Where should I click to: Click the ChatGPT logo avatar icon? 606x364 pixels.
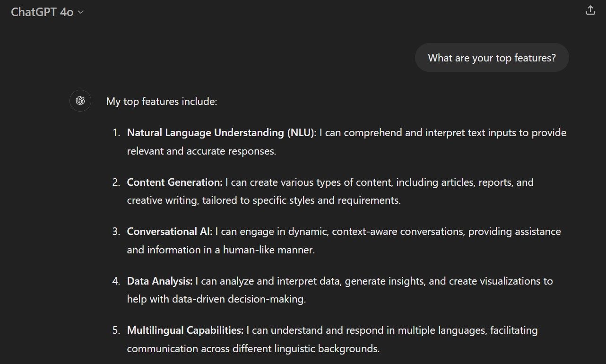pyautogui.click(x=80, y=101)
